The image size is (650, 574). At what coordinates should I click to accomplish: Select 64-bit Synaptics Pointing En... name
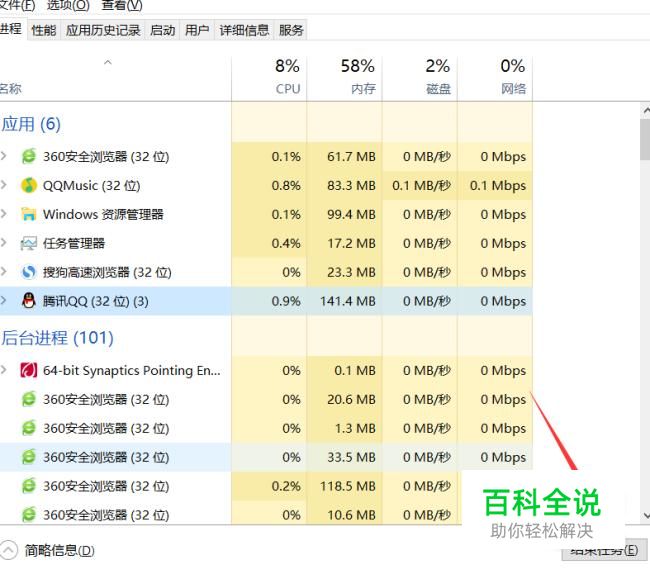pos(131,370)
